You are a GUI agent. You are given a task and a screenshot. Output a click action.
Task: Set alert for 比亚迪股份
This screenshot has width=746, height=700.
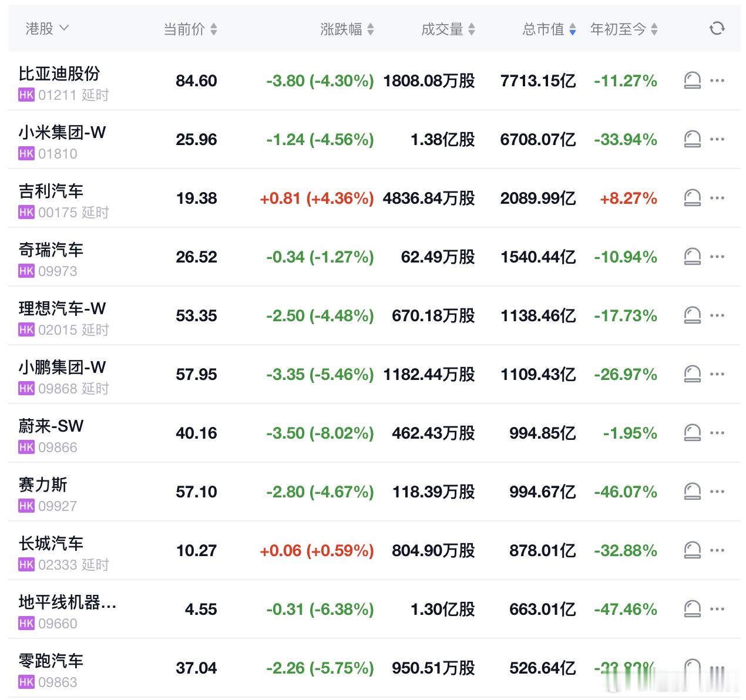point(693,80)
